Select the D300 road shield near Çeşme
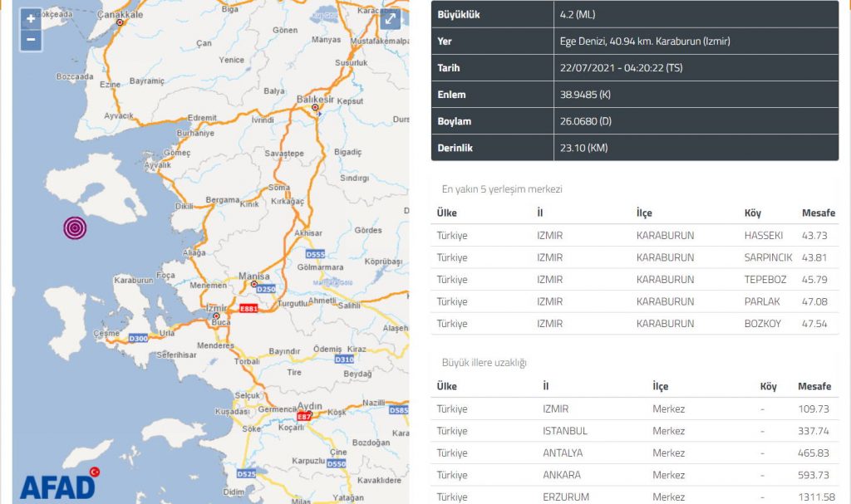Screen dimensions: 851x504 (137, 338)
